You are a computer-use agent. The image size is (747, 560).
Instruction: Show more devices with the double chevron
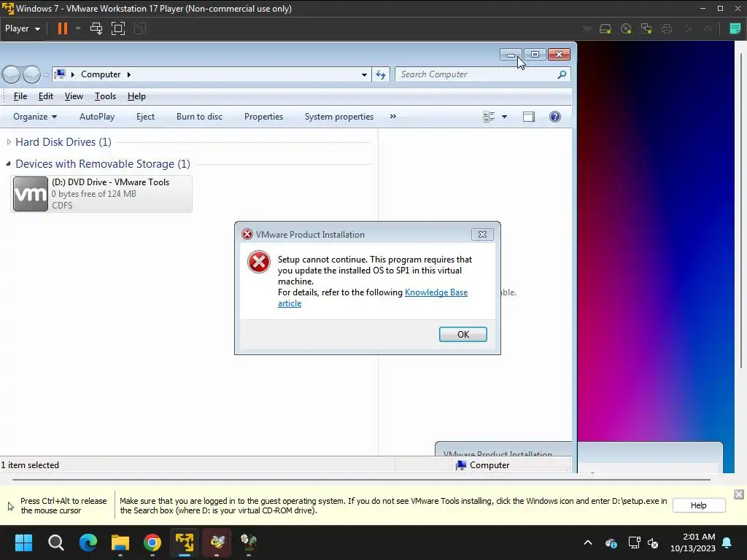point(587,28)
